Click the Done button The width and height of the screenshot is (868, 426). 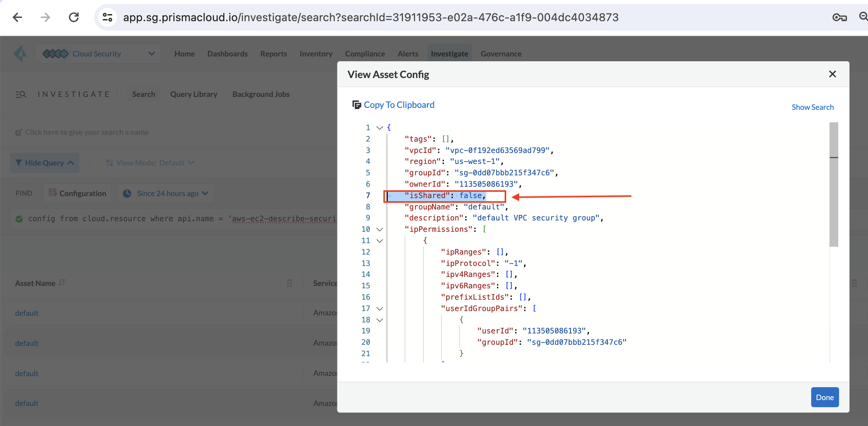tap(824, 397)
